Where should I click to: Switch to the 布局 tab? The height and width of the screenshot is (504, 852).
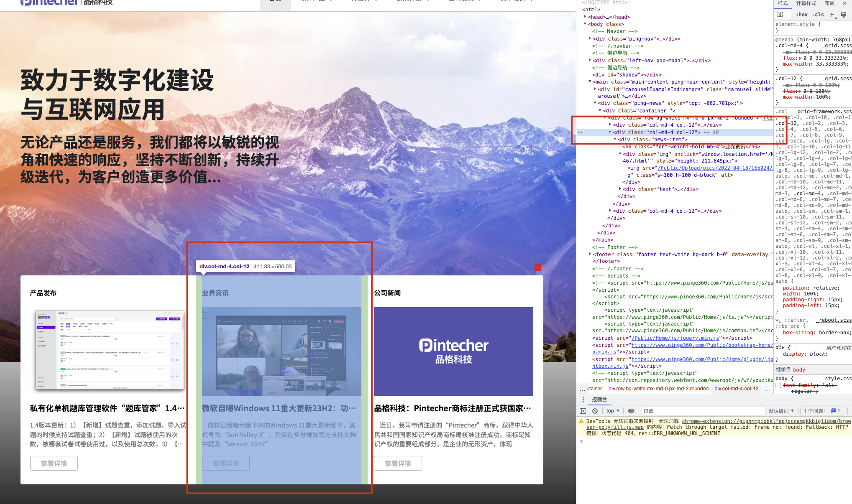coord(829,3)
